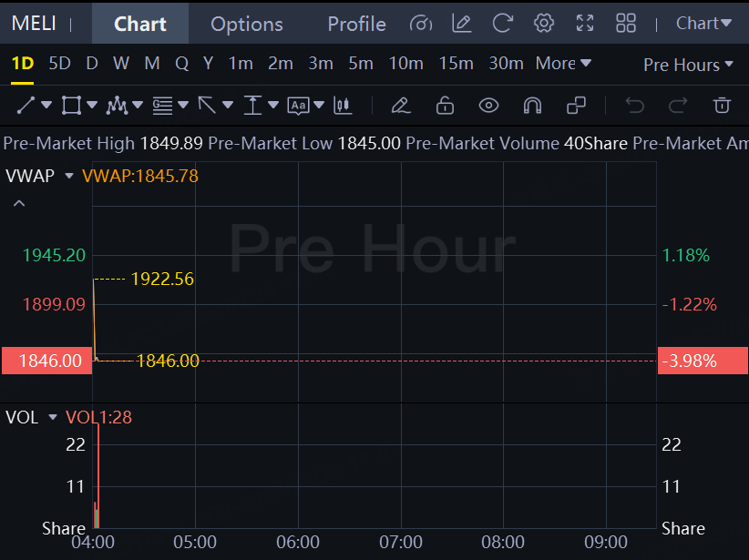749x560 pixels.
Task: Select the trend line drawing tool
Action: (x=26, y=106)
